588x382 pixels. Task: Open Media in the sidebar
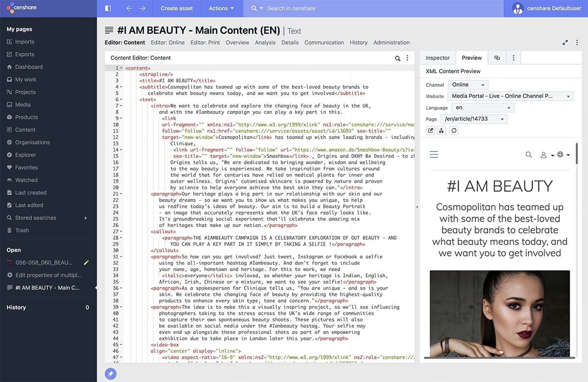23,104
